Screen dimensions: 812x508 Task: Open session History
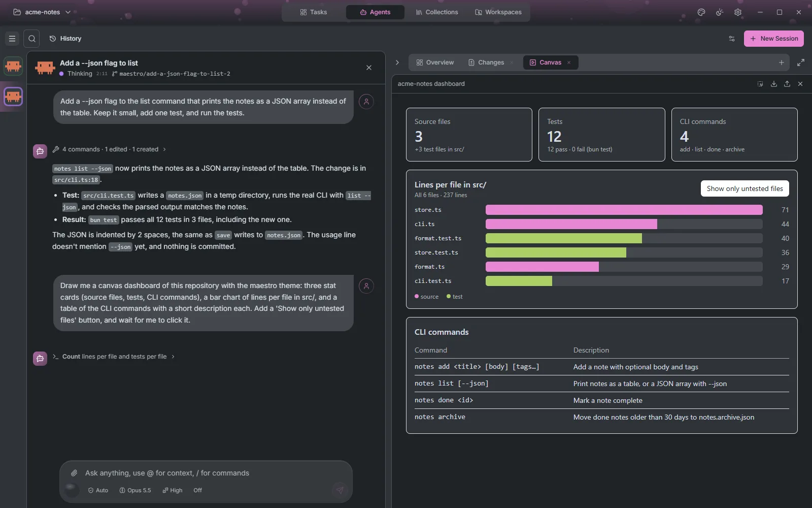coord(65,39)
